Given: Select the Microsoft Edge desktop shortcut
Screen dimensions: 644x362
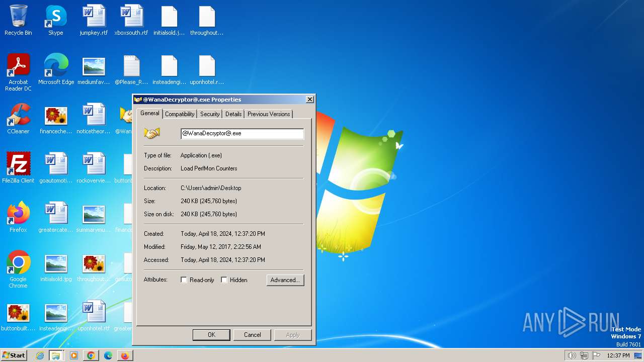Looking at the screenshot, I should 56,69.
